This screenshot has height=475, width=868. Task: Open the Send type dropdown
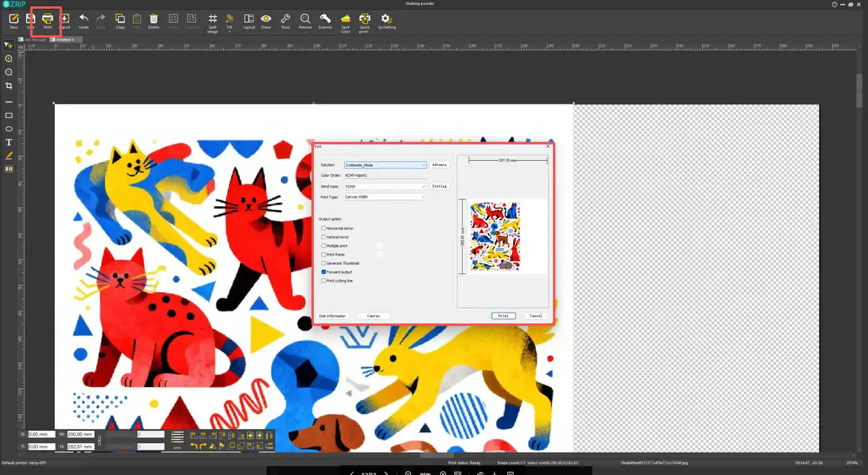pos(385,186)
